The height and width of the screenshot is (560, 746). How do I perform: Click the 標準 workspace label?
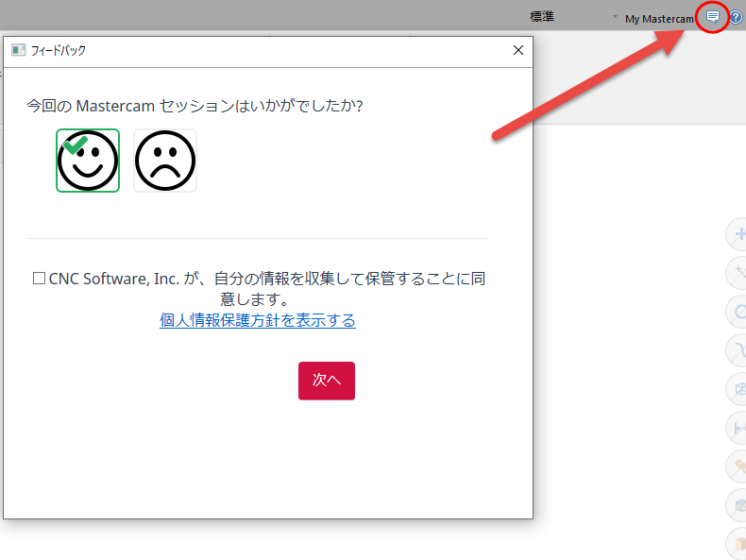point(542,17)
